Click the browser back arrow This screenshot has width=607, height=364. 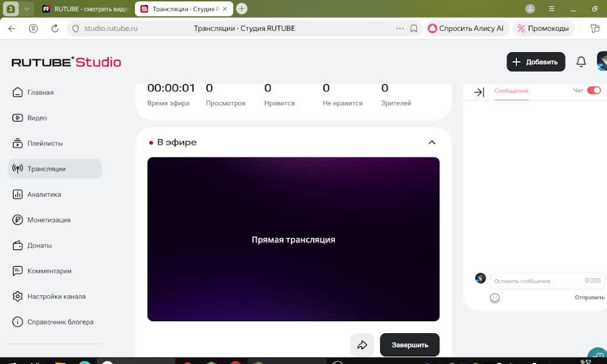[12, 28]
